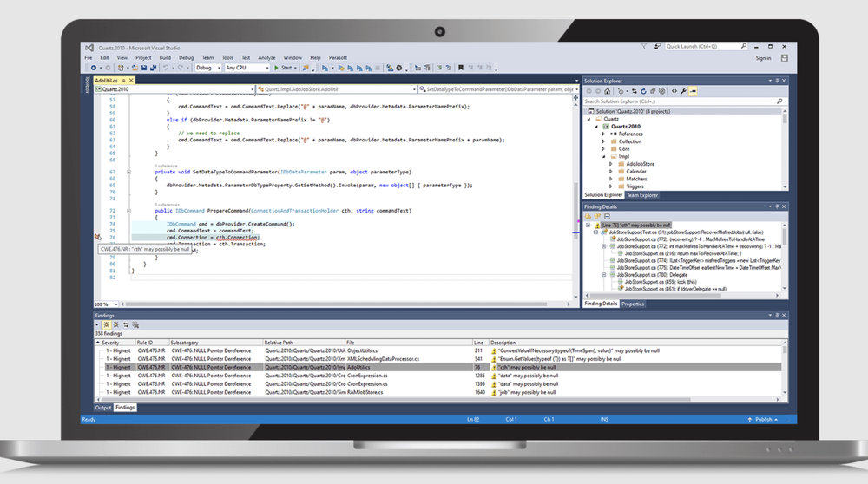Click the last icon in Findings toolbar
The image size is (868, 484).
click(x=135, y=325)
